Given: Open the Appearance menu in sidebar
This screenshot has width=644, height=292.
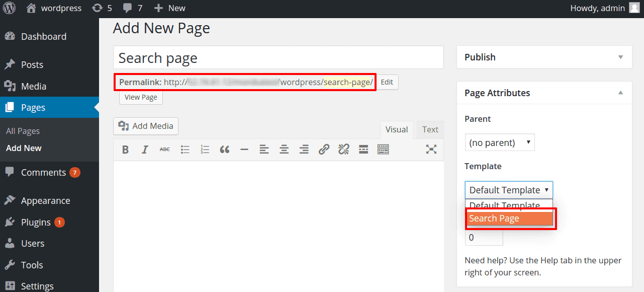Looking at the screenshot, I should pos(45,200).
